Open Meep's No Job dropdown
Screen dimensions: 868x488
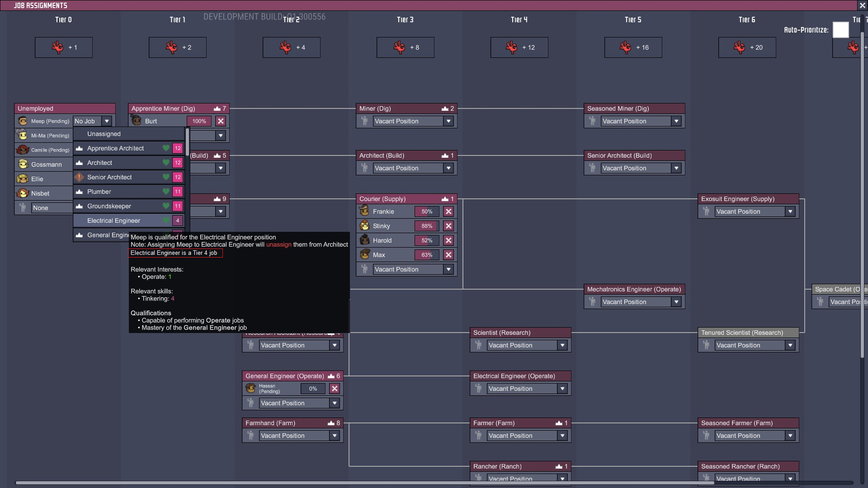tap(107, 121)
